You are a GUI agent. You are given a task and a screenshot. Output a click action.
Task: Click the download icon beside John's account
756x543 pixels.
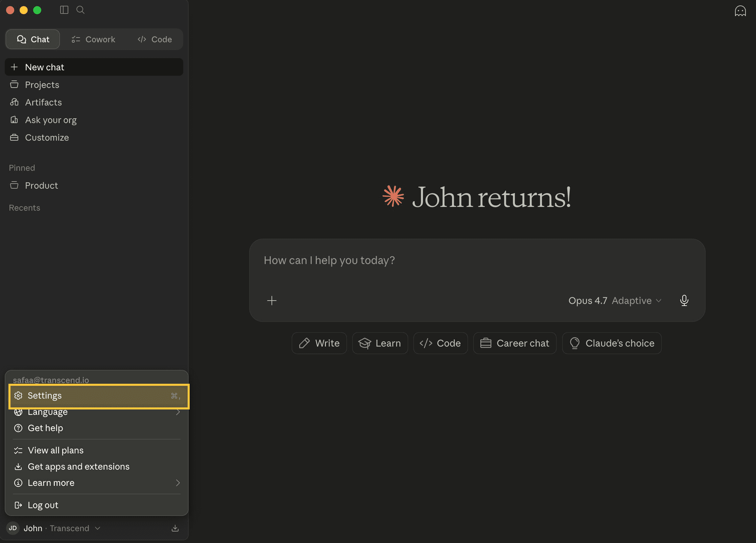(175, 528)
